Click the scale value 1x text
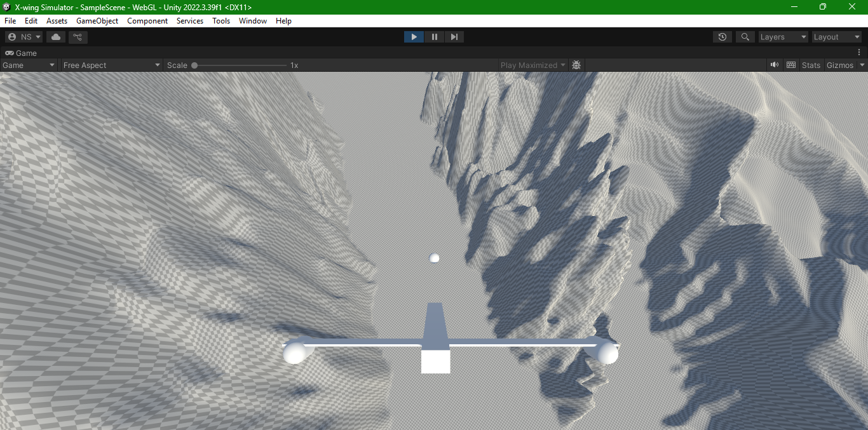The width and height of the screenshot is (868, 430). point(294,65)
